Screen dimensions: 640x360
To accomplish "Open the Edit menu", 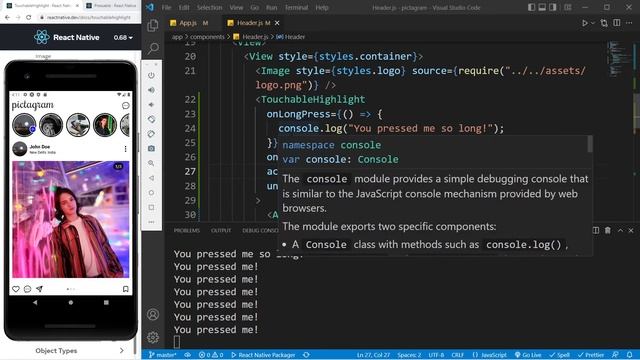I will coord(184,7).
